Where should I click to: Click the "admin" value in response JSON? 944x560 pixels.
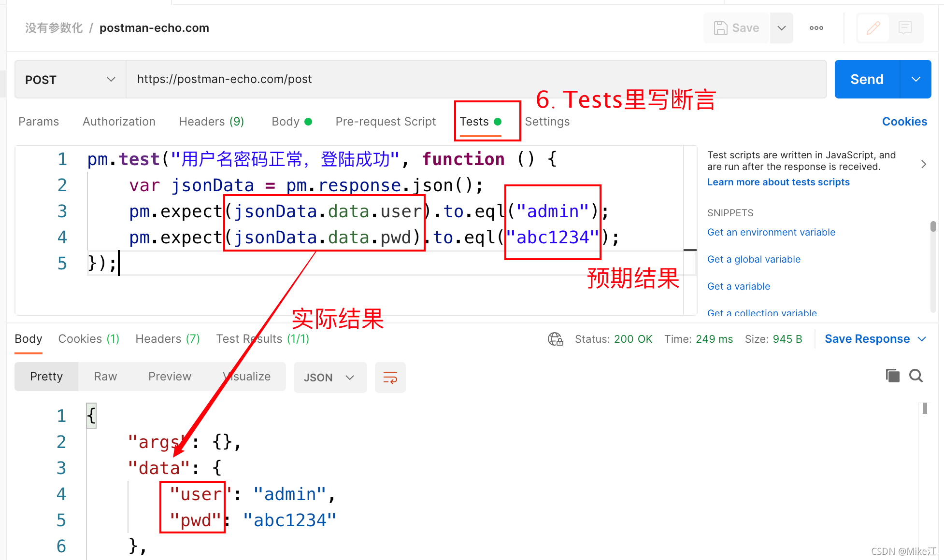[289, 494]
